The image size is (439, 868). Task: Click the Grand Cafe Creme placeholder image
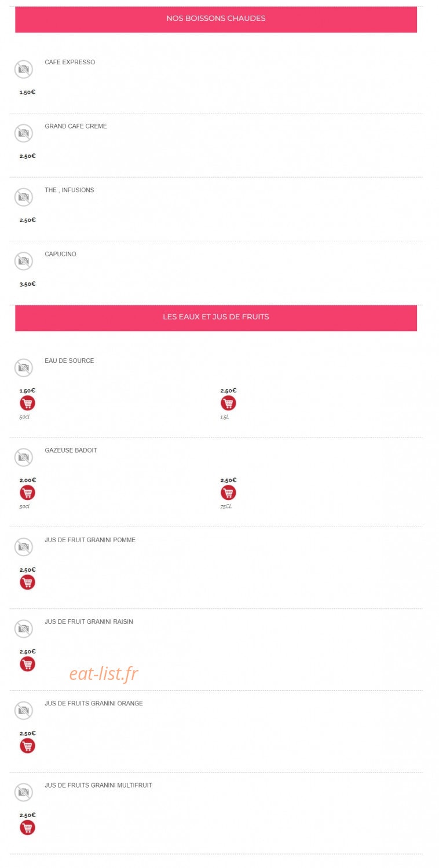coord(24,133)
